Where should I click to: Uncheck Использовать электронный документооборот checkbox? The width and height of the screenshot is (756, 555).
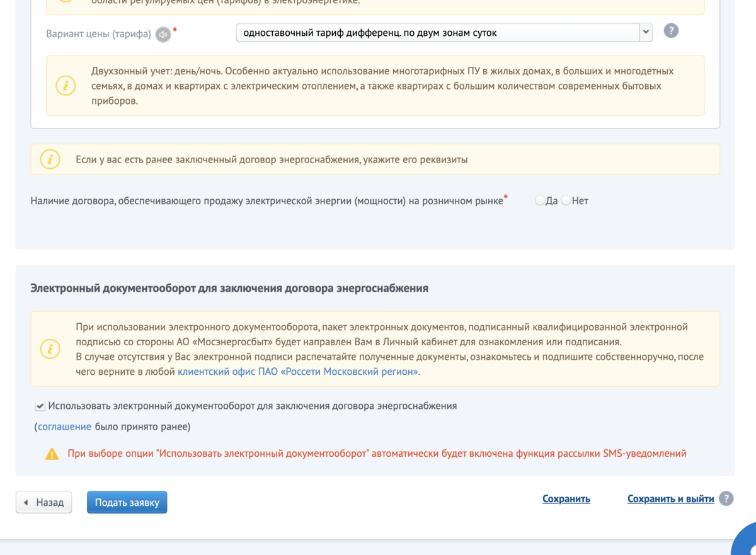click(40, 406)
